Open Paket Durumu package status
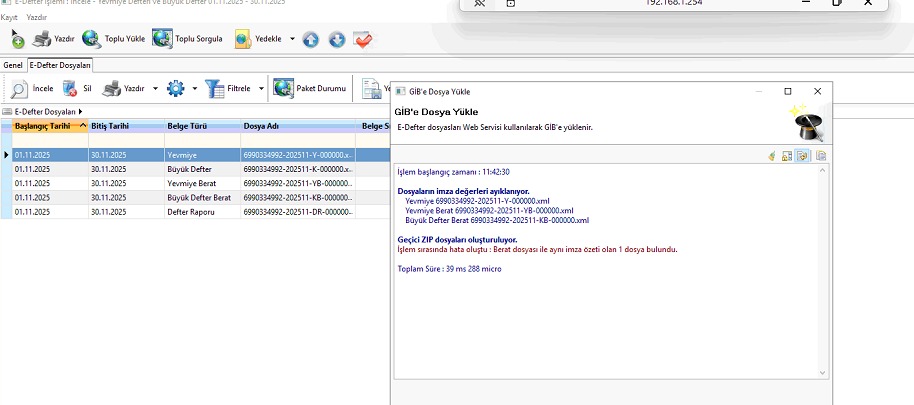914x405 pixels. coord(283,89)
